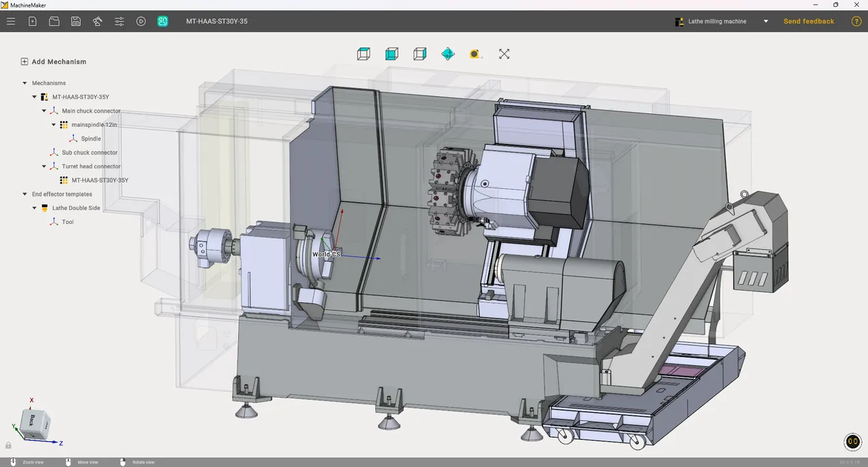Open the Lathe milling machine dropdown
Viewport: 868px width, 467px height.
pyautogui.click(x=766, y=21)
